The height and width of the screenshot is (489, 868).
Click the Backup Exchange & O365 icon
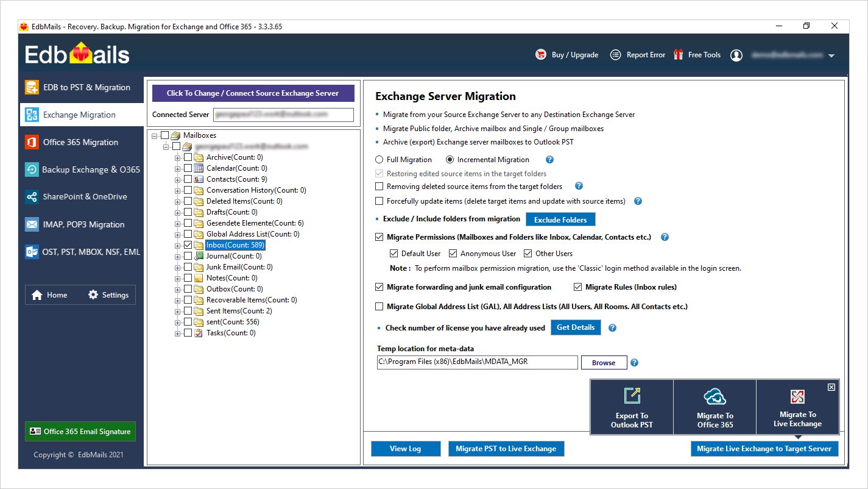32,170
